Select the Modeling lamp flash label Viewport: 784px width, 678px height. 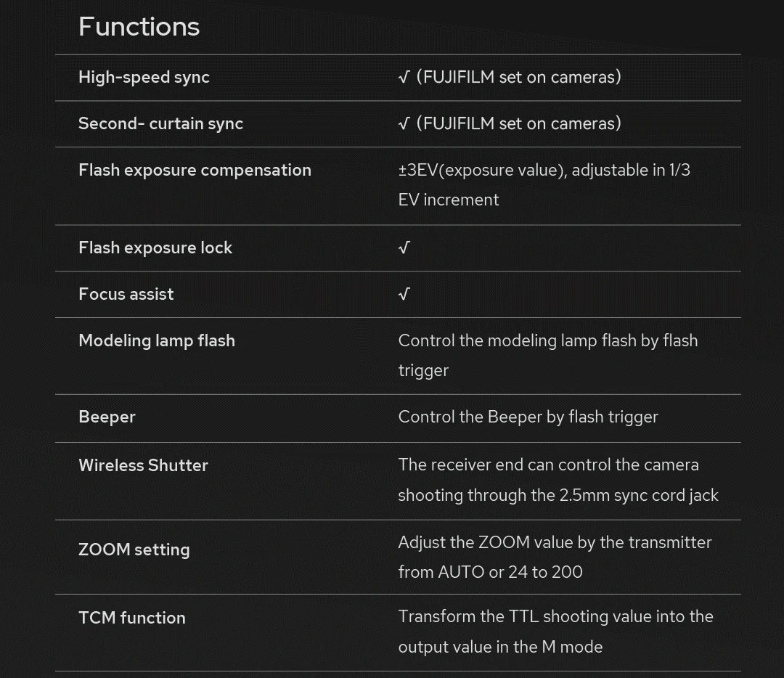pos(157,340)
